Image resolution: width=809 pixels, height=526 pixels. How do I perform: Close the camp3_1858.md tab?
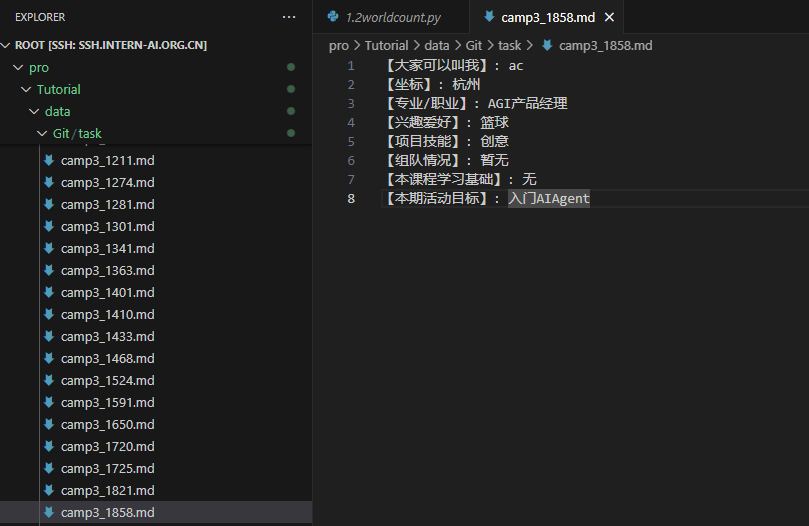(609, 18)
